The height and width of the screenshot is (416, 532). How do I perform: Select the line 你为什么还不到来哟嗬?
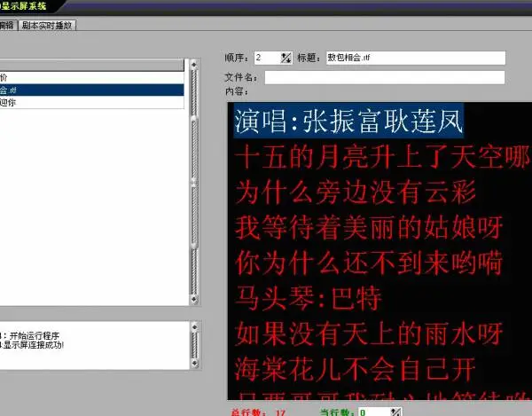369,263
